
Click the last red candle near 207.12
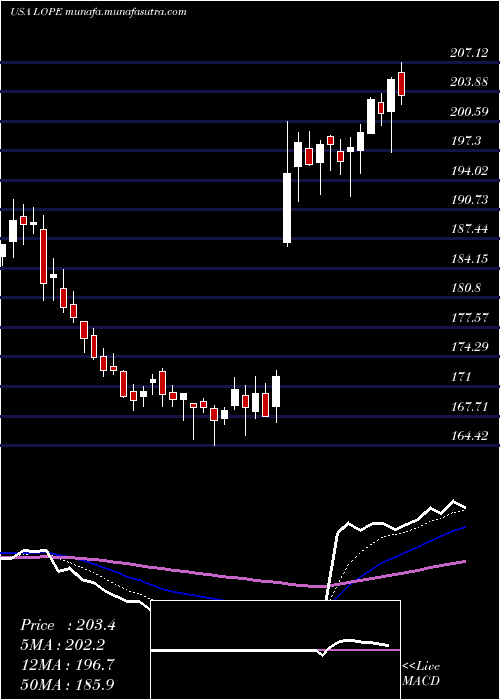point(401,83)
